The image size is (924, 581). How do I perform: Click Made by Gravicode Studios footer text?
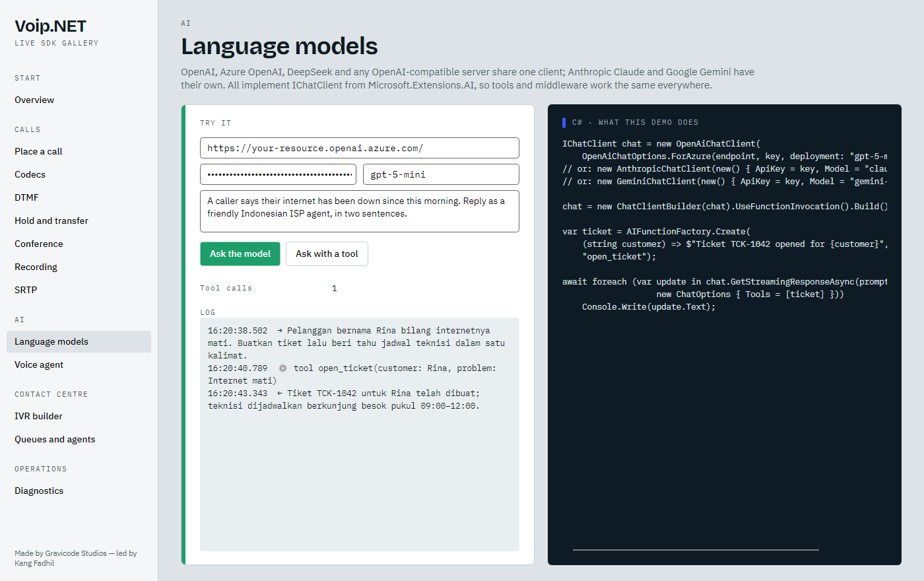[x=76, y=559]
